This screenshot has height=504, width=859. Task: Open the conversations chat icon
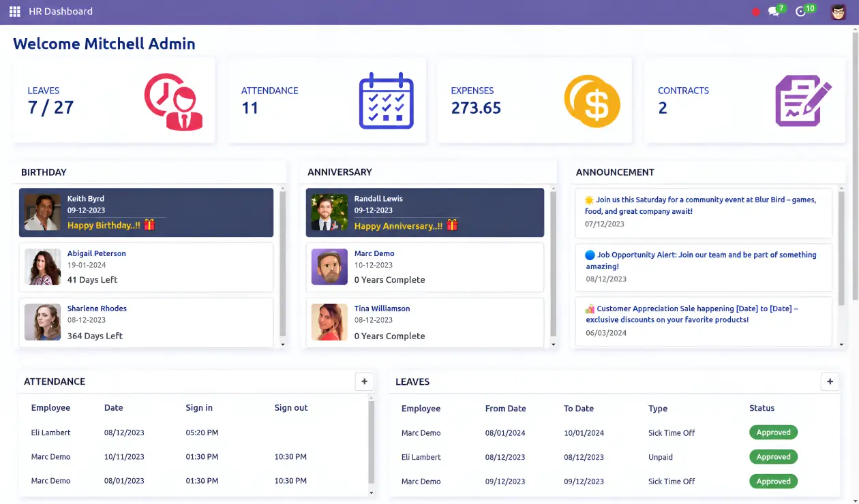[773, 12]
